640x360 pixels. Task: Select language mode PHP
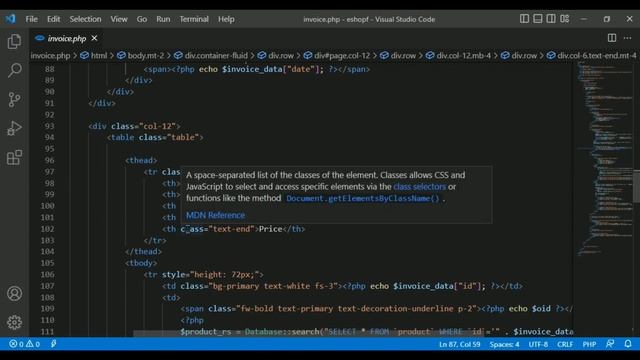(x=589, y=344)
